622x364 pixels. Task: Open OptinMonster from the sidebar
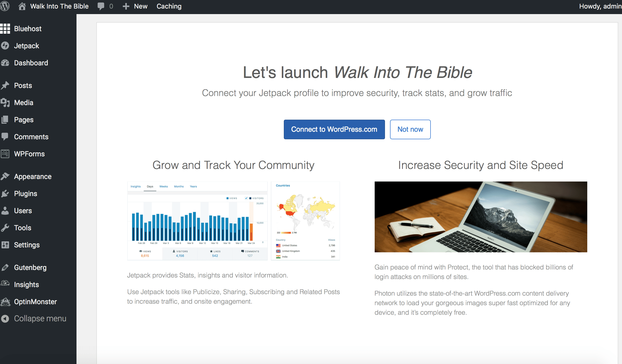(35, 301)
